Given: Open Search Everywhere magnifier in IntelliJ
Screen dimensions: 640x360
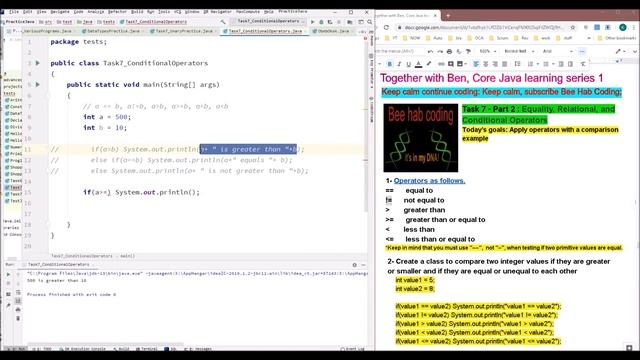Looking at the screenshot, I should pos(369,22).
